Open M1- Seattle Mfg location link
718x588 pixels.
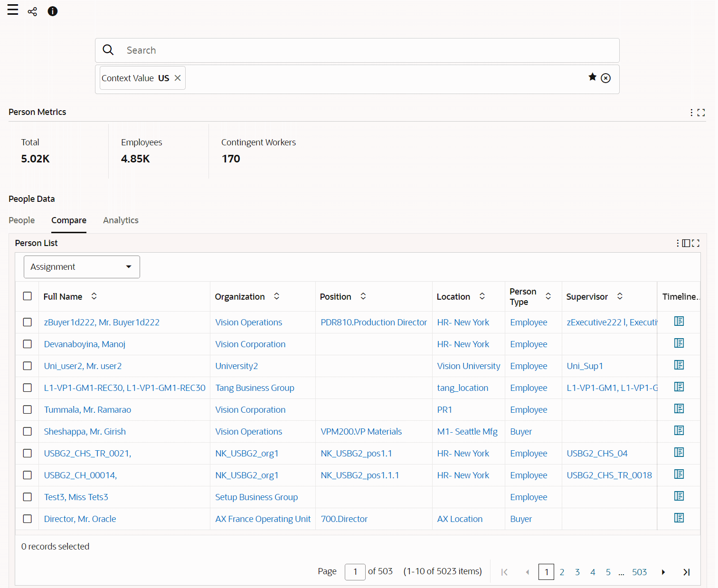[467, 432]
